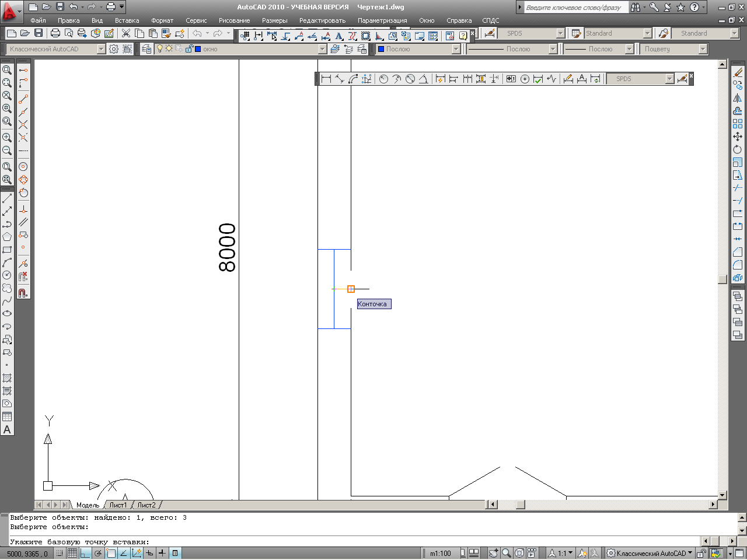
Task: Click the vertical scrollbar down arrow of drawing area
Action: point(722,495)
